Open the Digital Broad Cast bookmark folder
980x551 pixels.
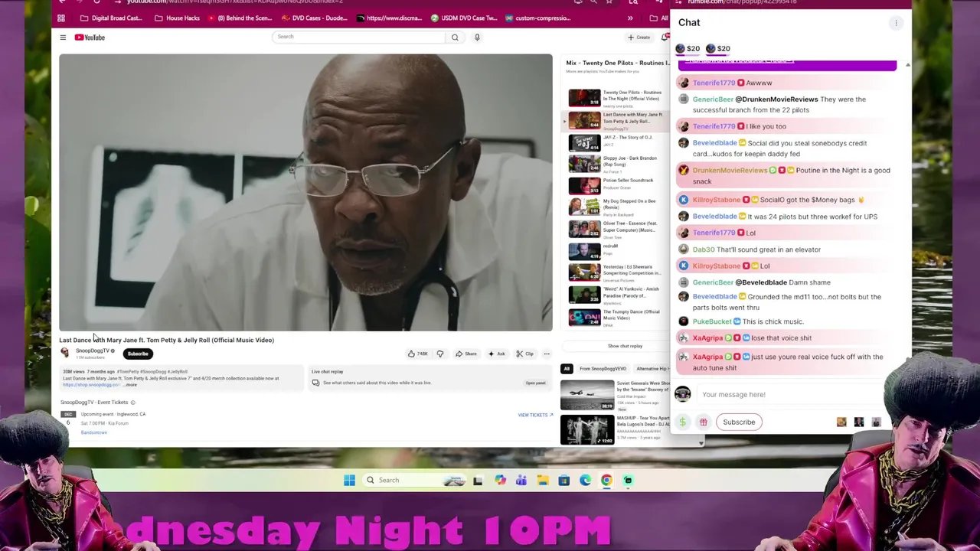(110, 18)
